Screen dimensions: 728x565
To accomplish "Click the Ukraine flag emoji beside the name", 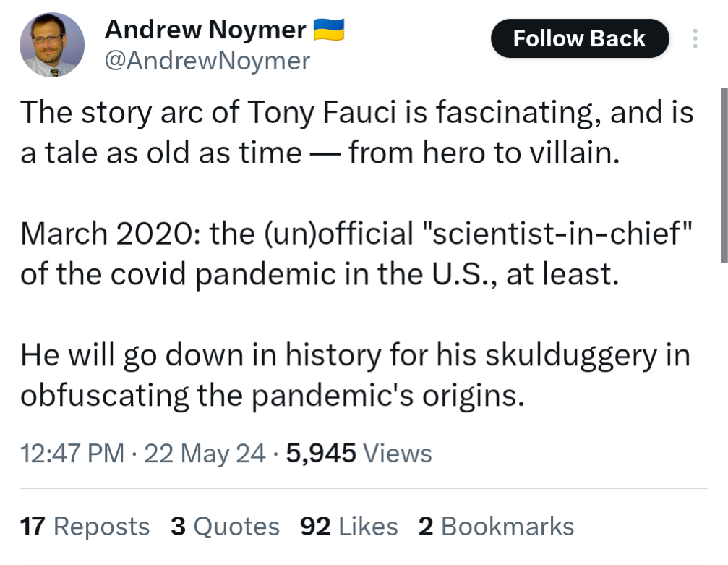I will [328, 30].
